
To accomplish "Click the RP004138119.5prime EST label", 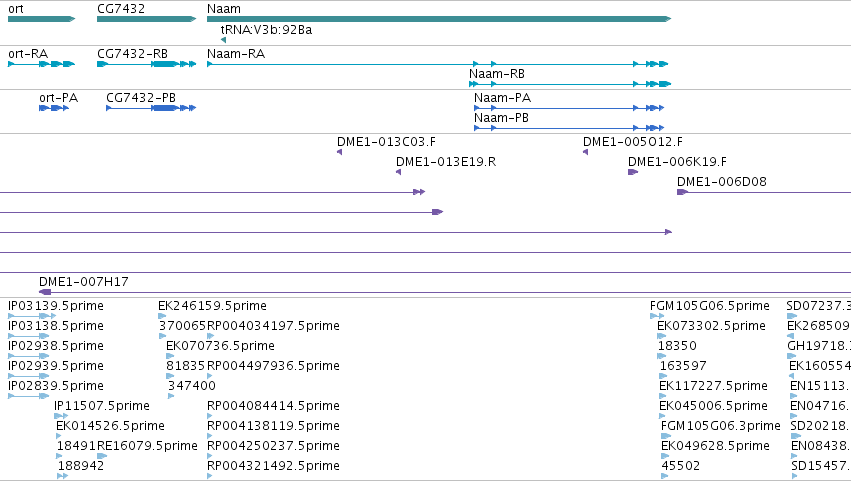I will point(274,426).
